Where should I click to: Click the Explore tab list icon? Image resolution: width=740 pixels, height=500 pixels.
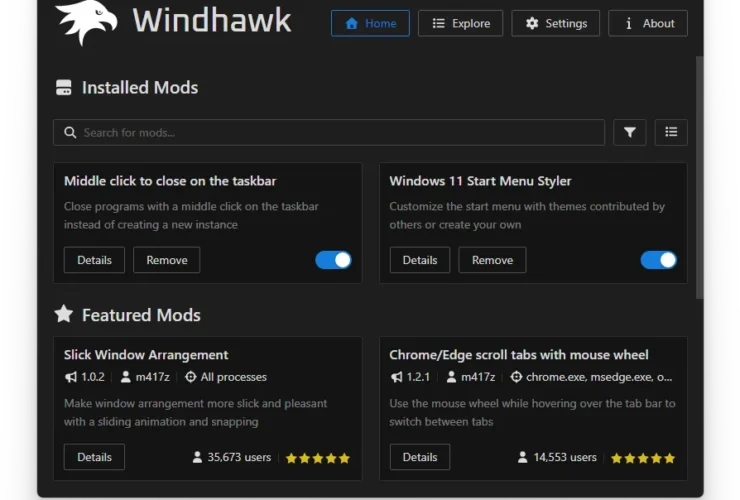click(x=438, y=23)
